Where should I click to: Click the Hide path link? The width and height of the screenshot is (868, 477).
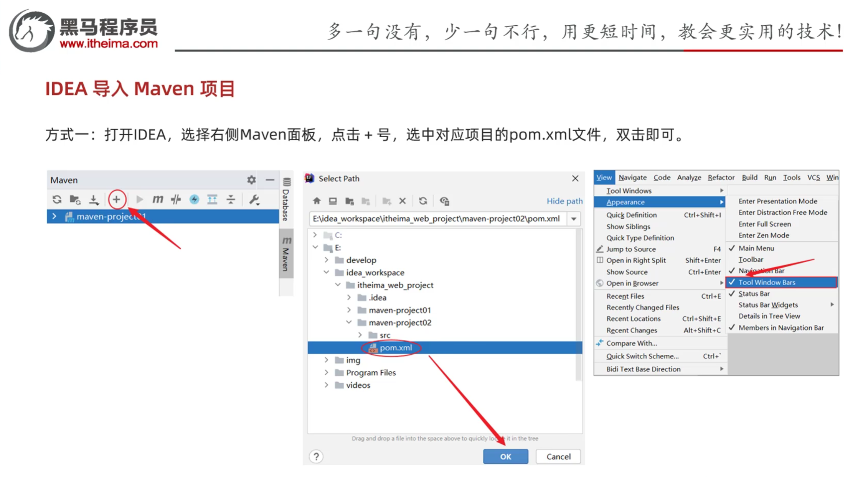pyautogui.click(x=564, y=201)
